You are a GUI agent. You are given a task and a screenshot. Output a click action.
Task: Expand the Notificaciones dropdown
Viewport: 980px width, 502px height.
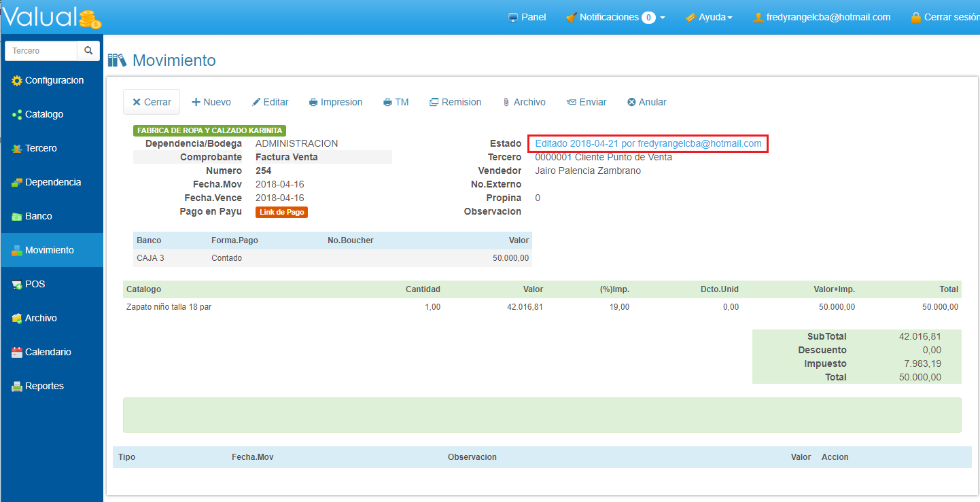[615, 17]
